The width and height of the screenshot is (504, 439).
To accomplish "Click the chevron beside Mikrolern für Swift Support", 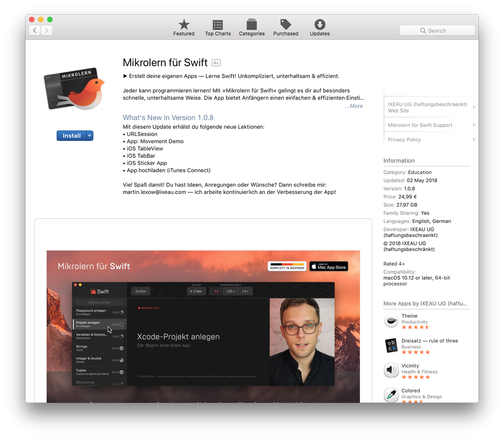I will click(474, 125).
